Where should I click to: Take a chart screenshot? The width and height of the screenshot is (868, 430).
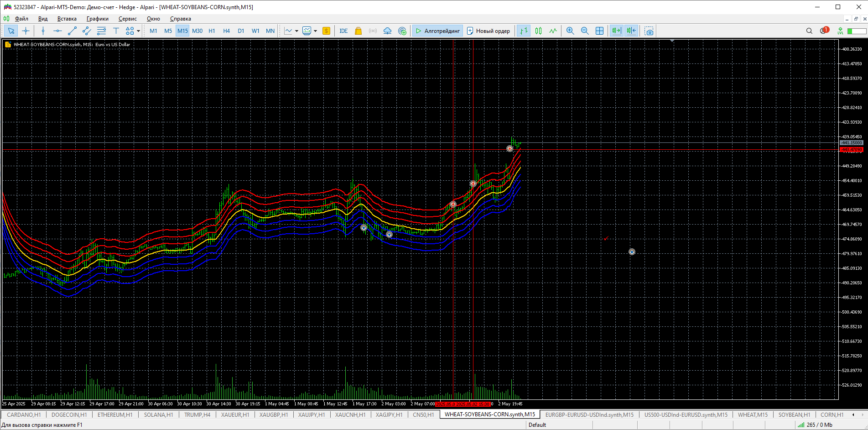tap(649, 31)
